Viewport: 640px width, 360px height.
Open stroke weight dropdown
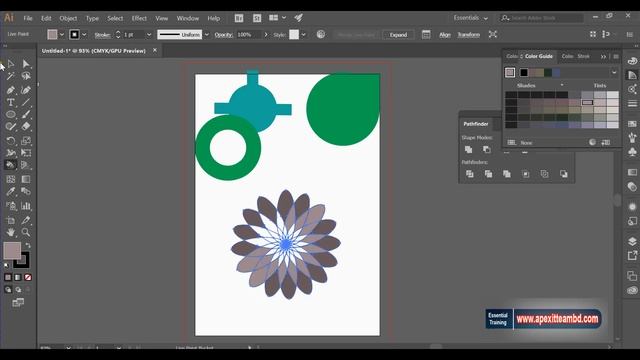149,35
